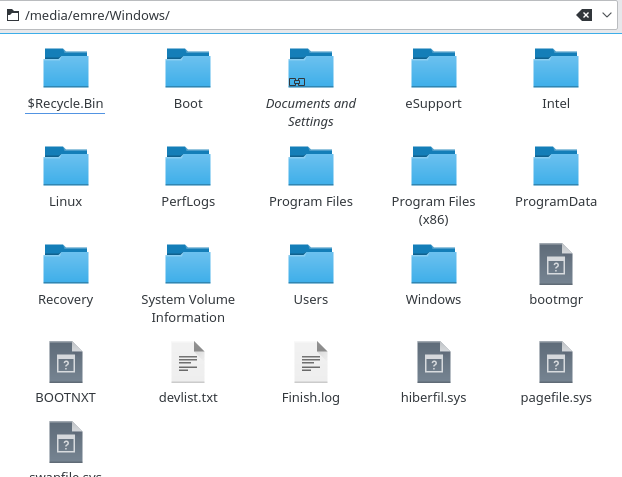Open the Users folder icon

[311, 264]
